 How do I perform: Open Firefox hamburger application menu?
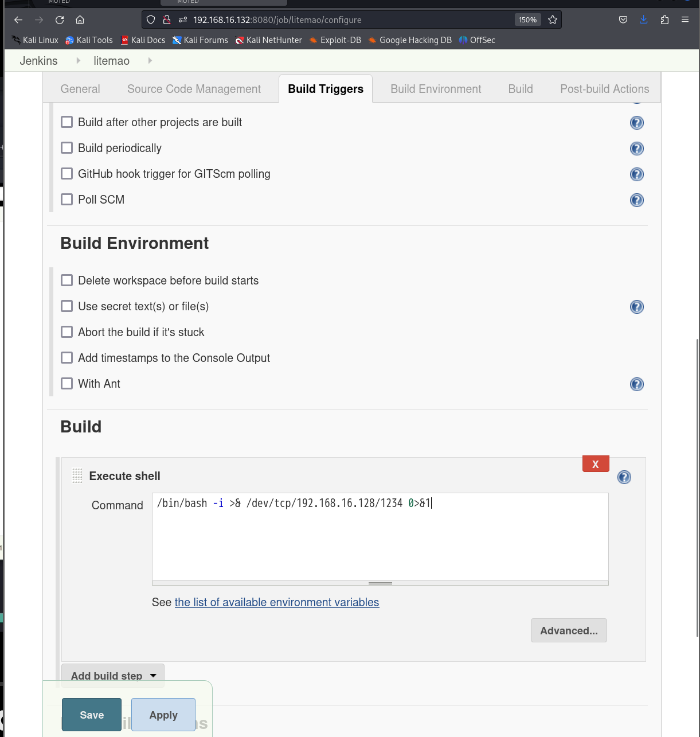pos(685,20)
